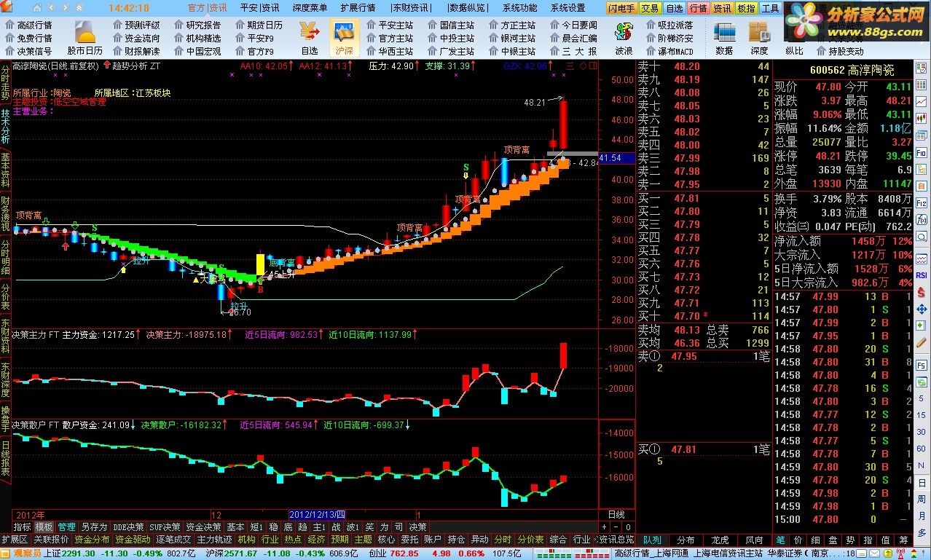
Task: Open 平安主站 server shortcut
Action: (388, 25)
